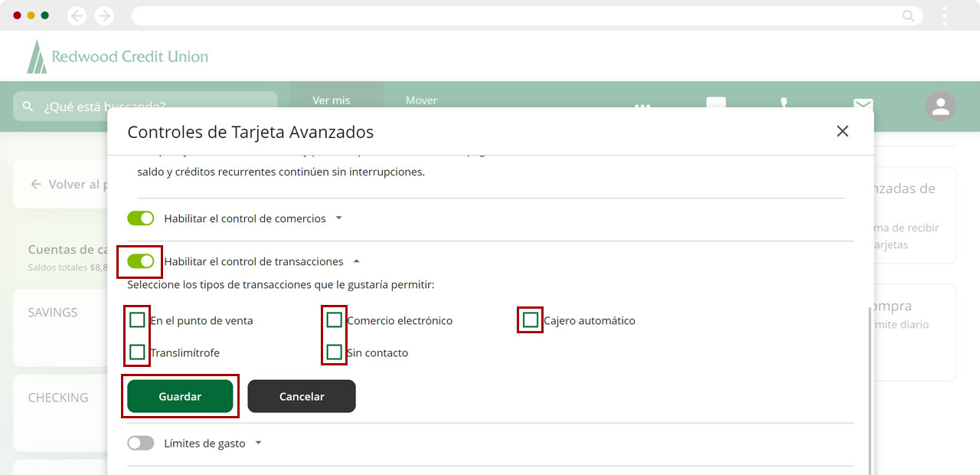Viewport: 980px width, 475px height.
Task: Tick the Cajero automático checkbox
Action: point(530,320)
